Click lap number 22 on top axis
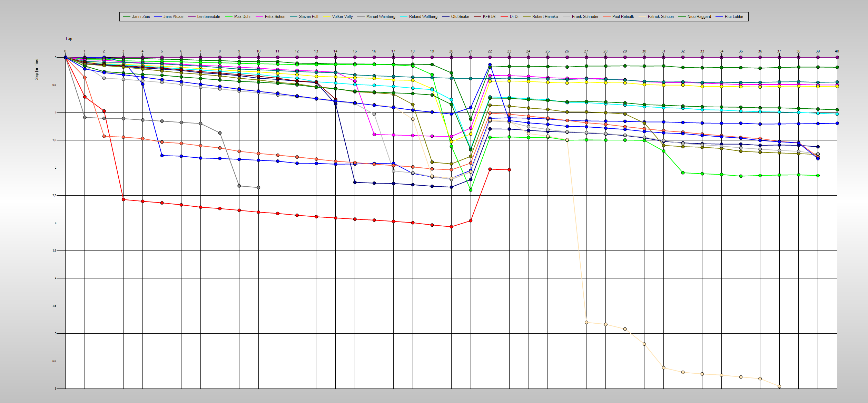Image resolution: width=868 pixels, height=403 pixels. pos(490,51)
